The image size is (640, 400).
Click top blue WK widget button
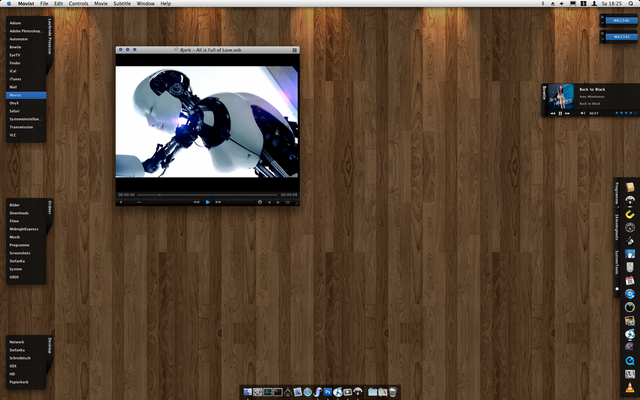click(x=621, y=20)
